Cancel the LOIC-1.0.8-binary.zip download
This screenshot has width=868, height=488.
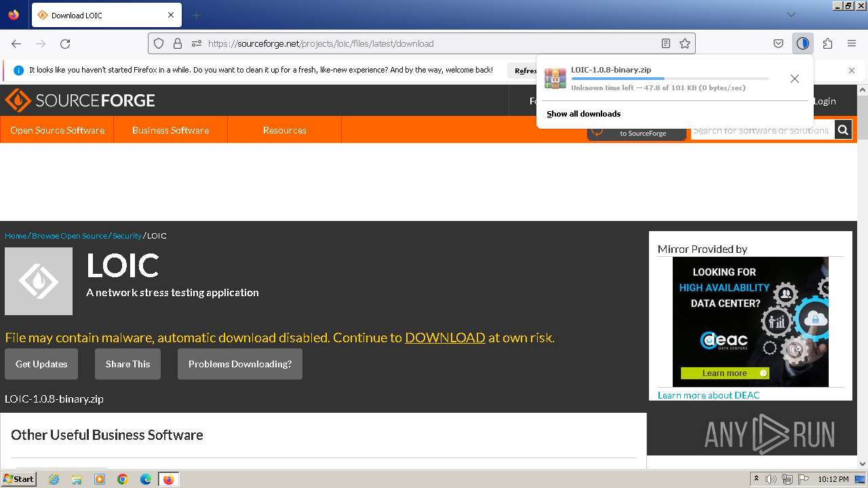click(x=795, y=79)
